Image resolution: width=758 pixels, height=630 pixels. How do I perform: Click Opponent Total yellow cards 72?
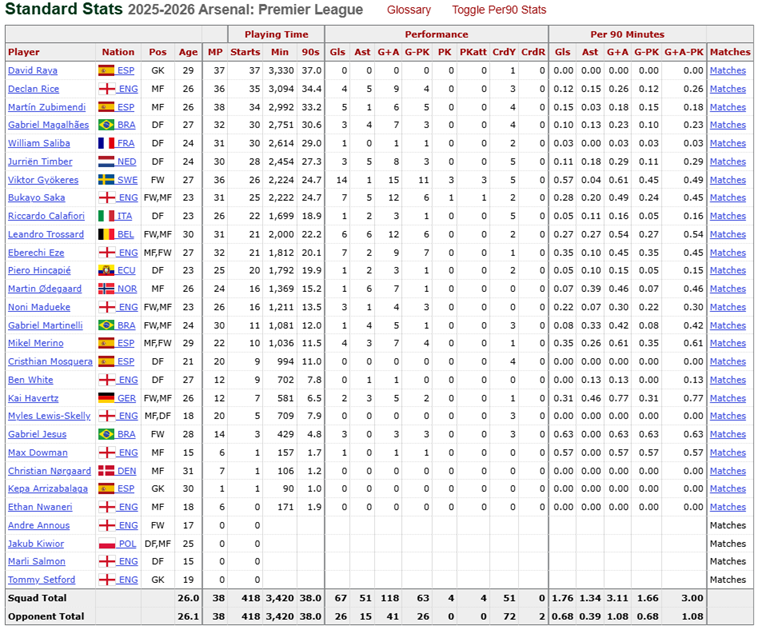tap(509, 616)
